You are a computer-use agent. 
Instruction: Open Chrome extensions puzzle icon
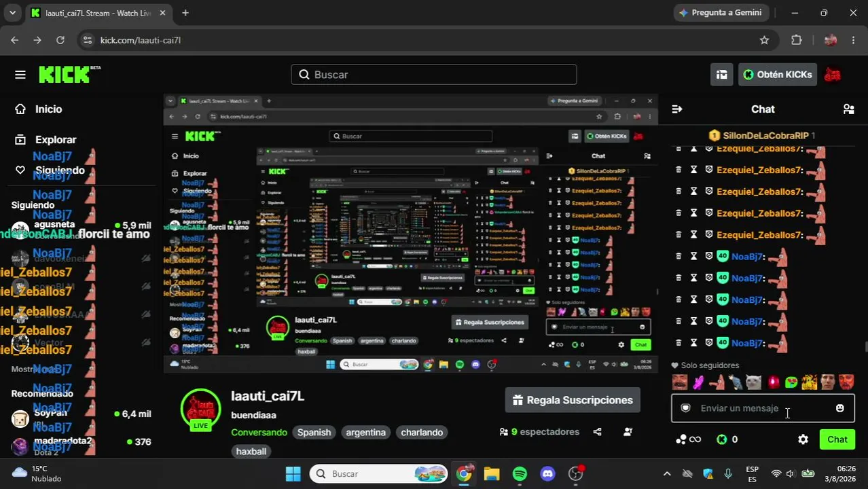point(797,40)
